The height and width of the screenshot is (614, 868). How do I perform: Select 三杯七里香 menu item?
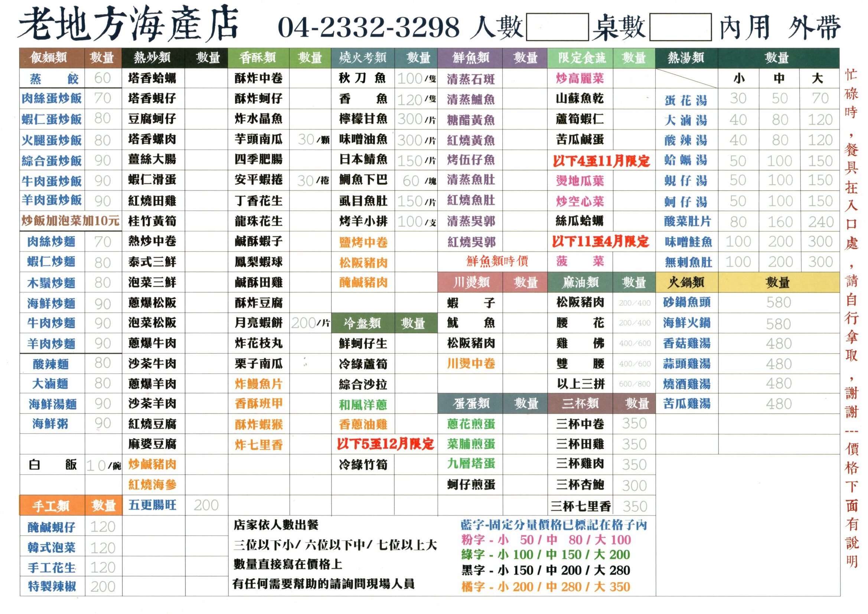pos(581,506)
